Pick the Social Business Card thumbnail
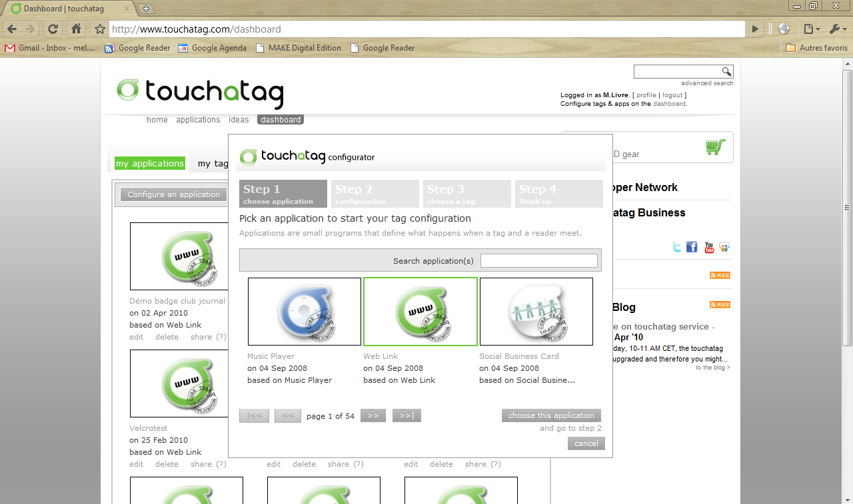The height and width of the screenshot is (504, 853). 536,312
